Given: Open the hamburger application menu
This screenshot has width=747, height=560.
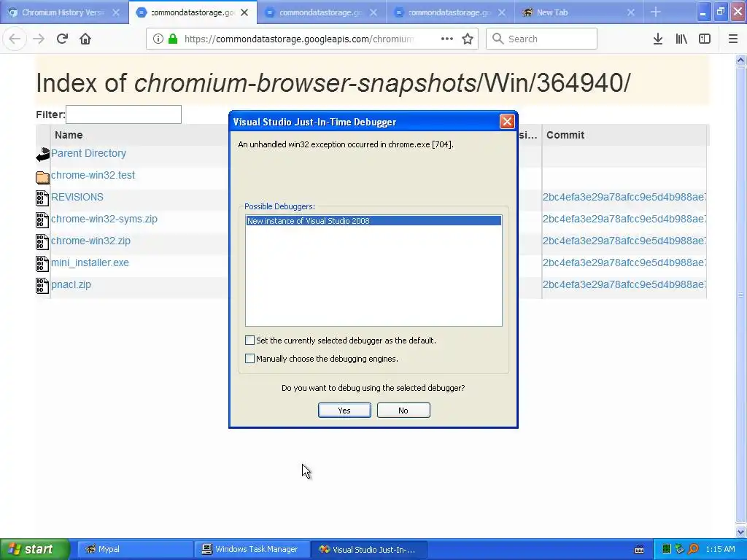Looking at the screenshot, I should (x=732, y=39).
